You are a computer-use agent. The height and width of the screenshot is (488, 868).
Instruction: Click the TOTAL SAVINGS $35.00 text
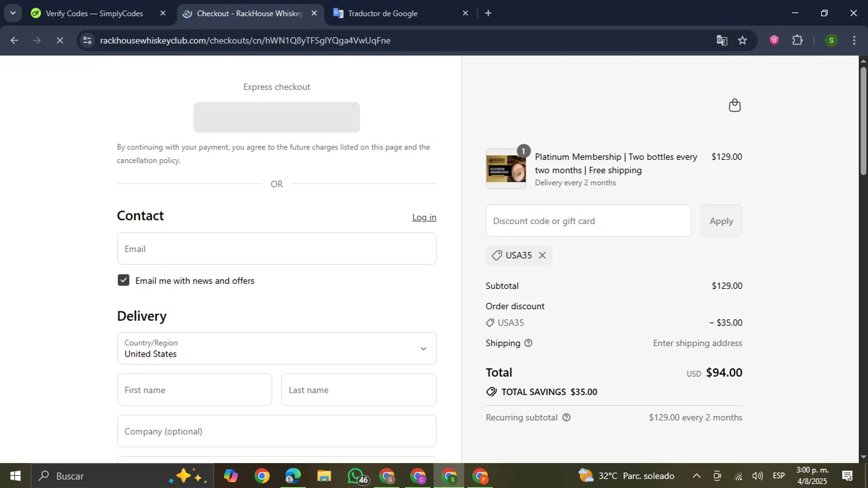(x=549, y=392)
